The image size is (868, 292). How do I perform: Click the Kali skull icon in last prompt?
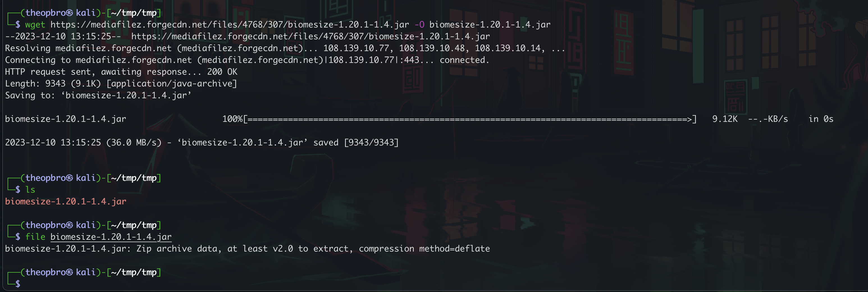69,272
